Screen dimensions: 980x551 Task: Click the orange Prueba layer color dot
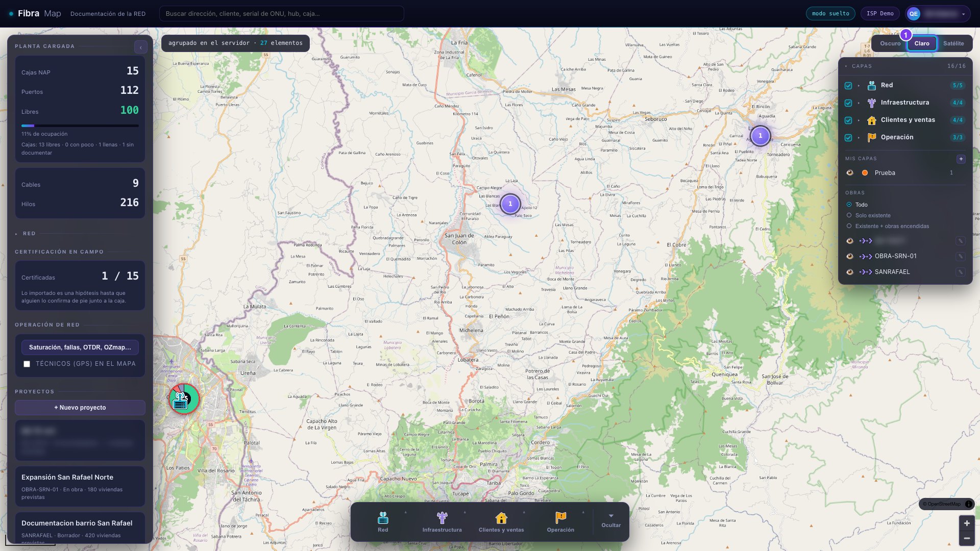tap(865, 173)
